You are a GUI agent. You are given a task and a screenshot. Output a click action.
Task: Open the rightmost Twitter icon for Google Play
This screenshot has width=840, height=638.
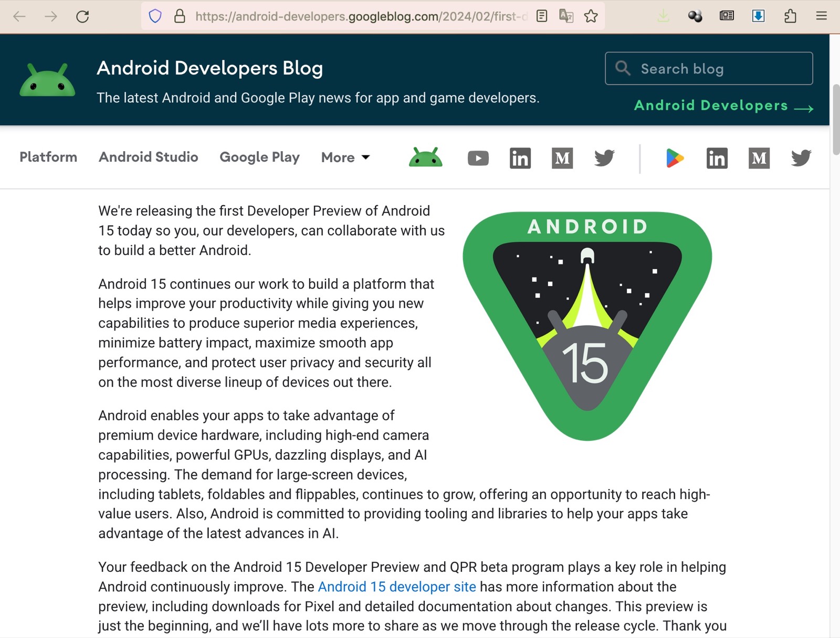tap(801, 158)
